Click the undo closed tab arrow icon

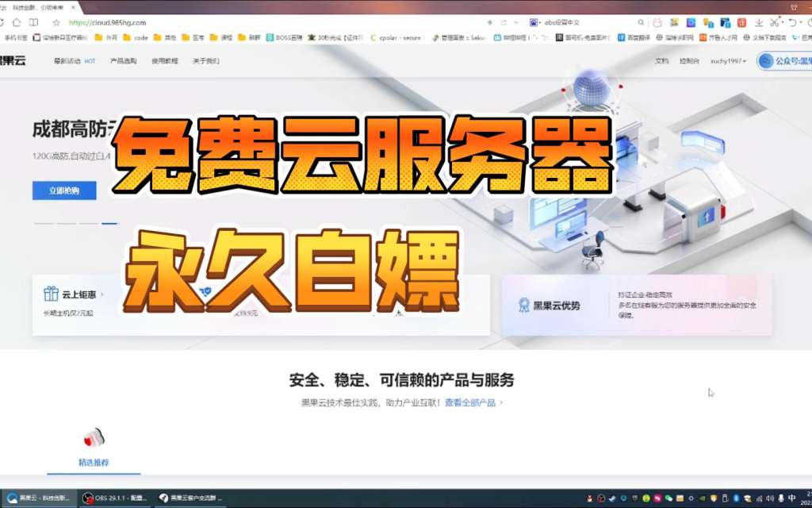[x=792, y=22]
